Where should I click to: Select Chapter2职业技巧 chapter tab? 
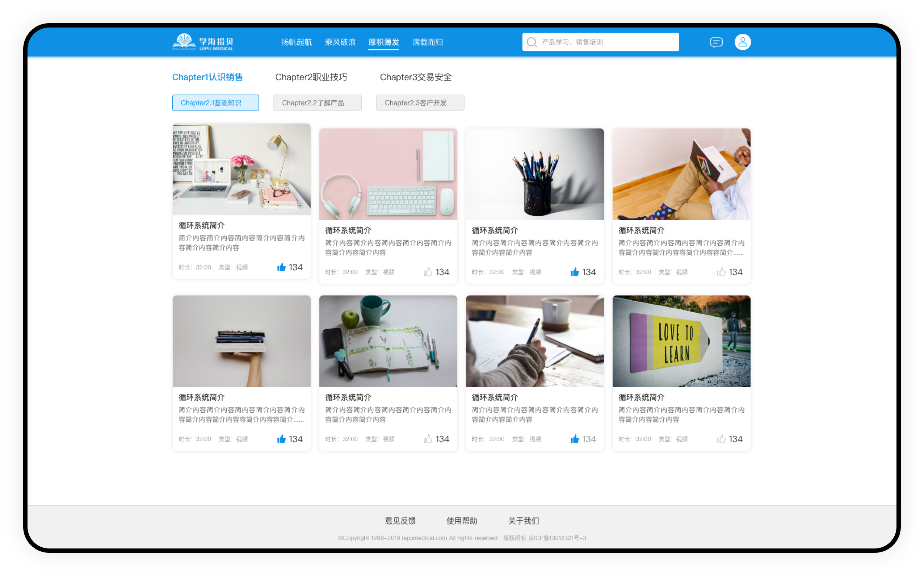coord(311,77)
